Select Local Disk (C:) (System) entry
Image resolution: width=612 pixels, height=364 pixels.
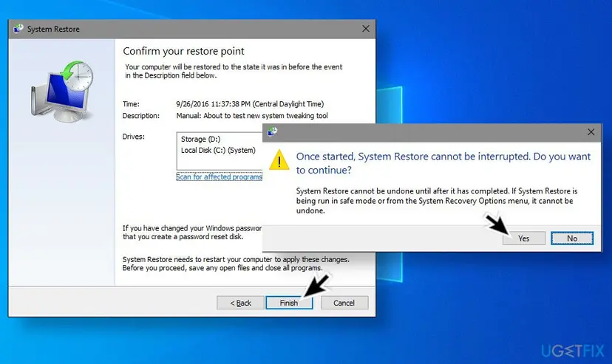218,151
